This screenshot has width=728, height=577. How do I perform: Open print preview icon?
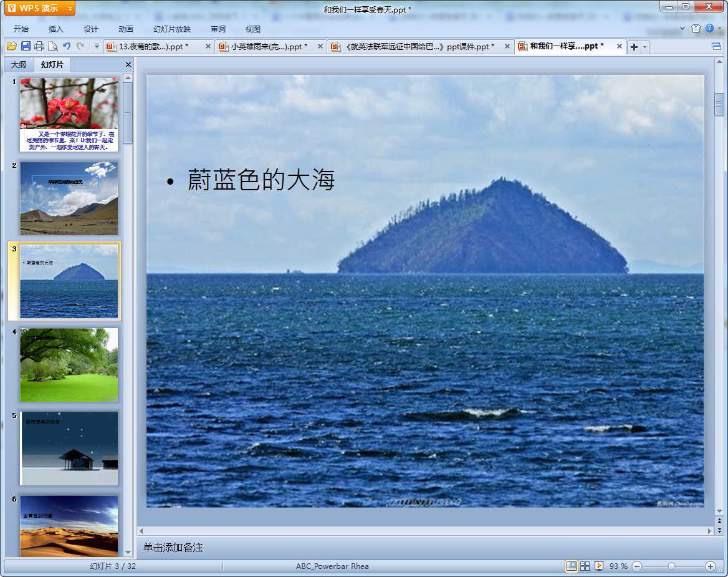53,46
